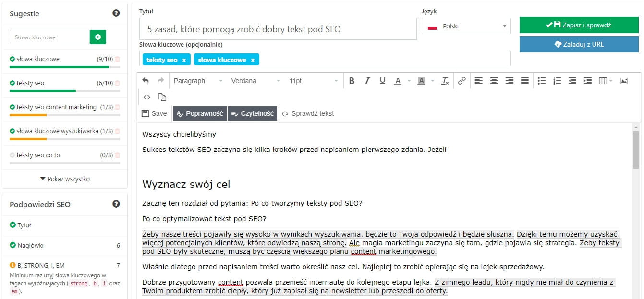This screenshot has width=644, height=299.
Task: Add keyword with the green plus button
Action: [x=98, y=37]
